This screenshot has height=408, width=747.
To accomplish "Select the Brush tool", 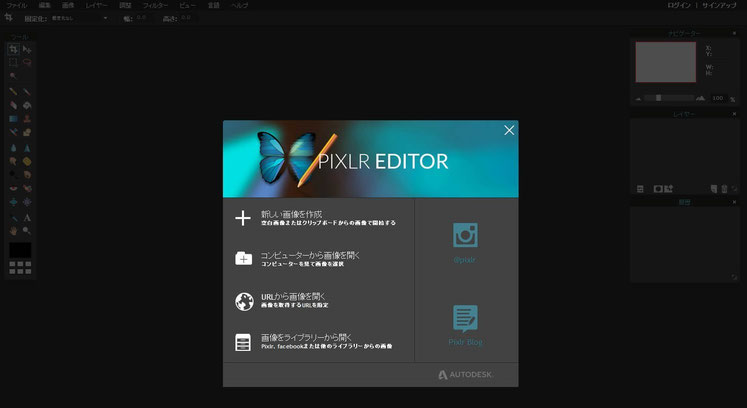I will coord(27,92).
